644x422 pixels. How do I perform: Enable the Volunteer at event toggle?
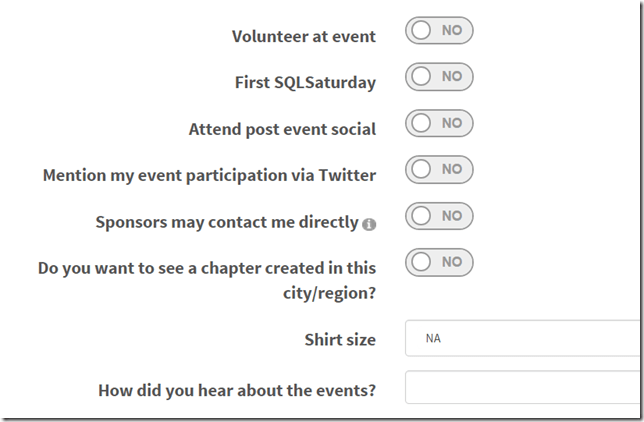439,31
